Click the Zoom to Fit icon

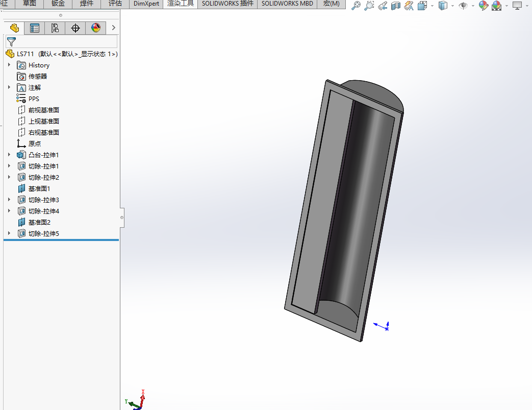(x=356, y=6)
